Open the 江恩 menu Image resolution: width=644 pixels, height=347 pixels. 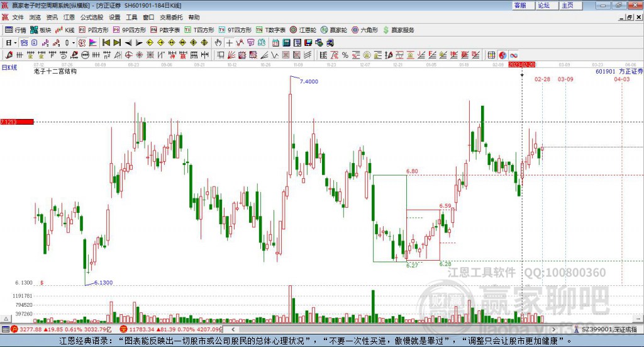coord(69,17)
